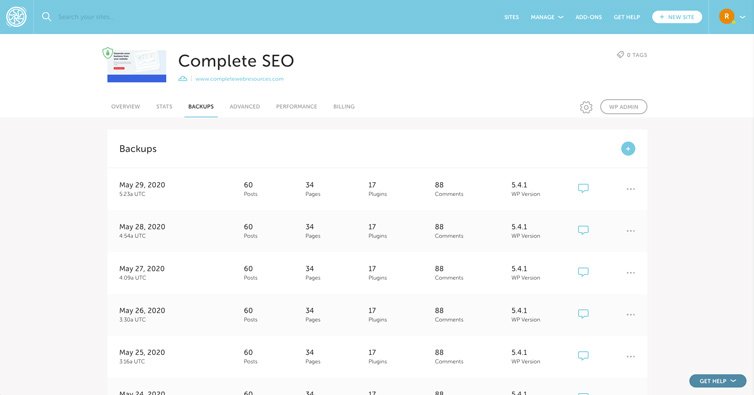Click the WP ADMIN button
Viewport: 754px width, 395px height.
pyautogui.click(x=623, y=107)
